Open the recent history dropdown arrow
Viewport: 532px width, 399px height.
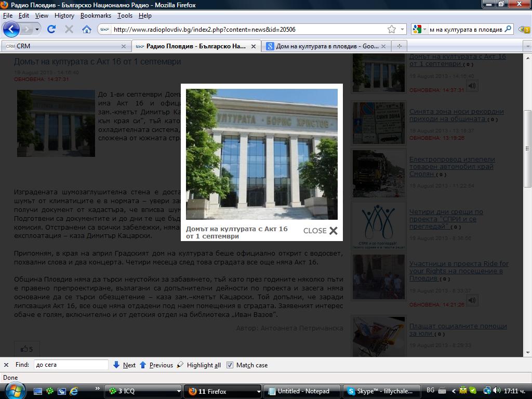[37, 30]
